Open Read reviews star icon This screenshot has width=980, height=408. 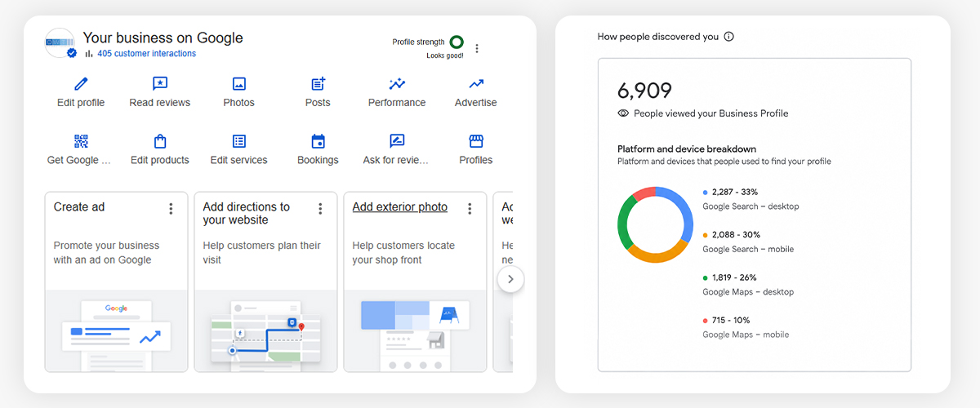[160, 83]
